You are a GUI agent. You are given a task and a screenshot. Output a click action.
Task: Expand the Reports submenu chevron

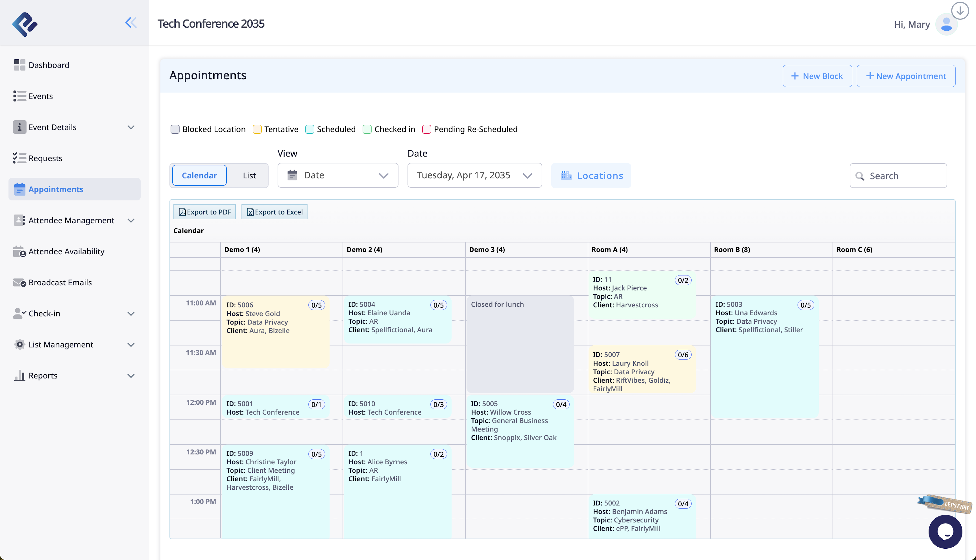click(x=131, y=376)
